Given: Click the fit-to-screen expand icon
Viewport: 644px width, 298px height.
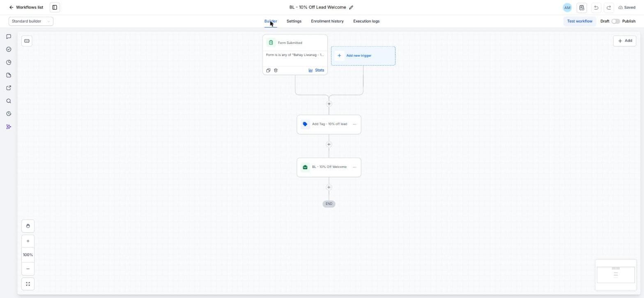Looking at the screenshot, I should coord(28,284).
